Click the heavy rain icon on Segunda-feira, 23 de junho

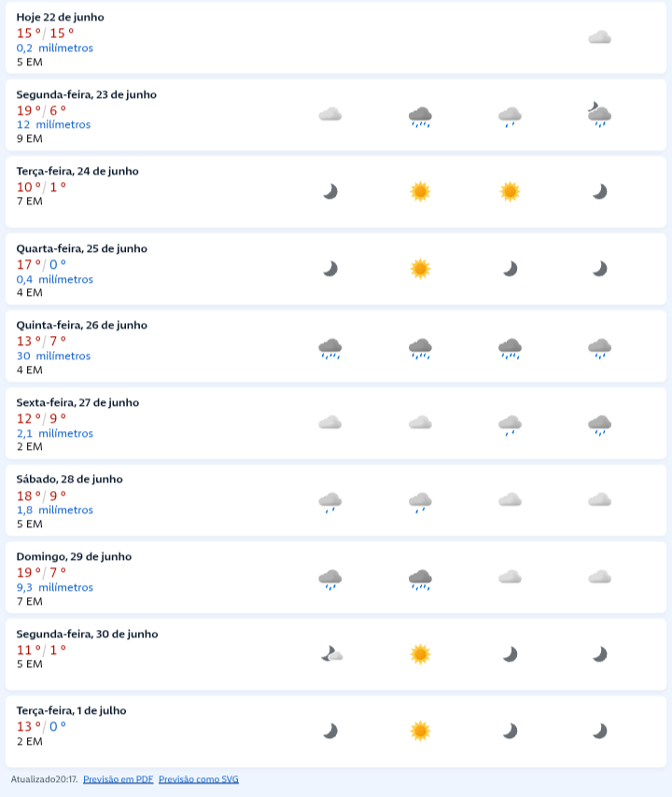tap(420, 116)
